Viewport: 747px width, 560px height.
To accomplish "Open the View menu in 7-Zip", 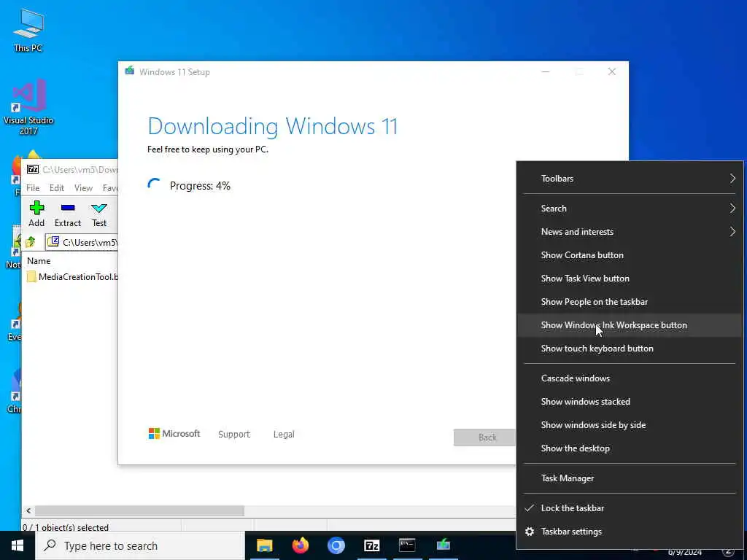I will point(83,188).
